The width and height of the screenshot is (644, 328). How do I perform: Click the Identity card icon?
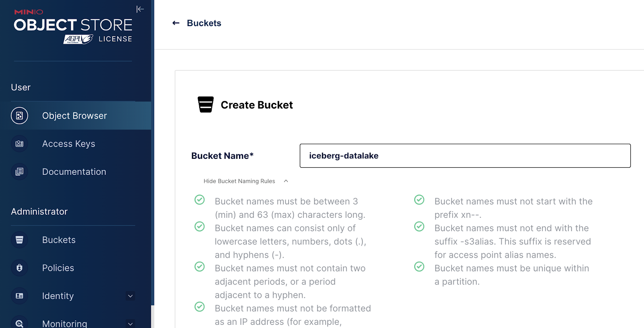pyautogui.click(x=19, y=296)
